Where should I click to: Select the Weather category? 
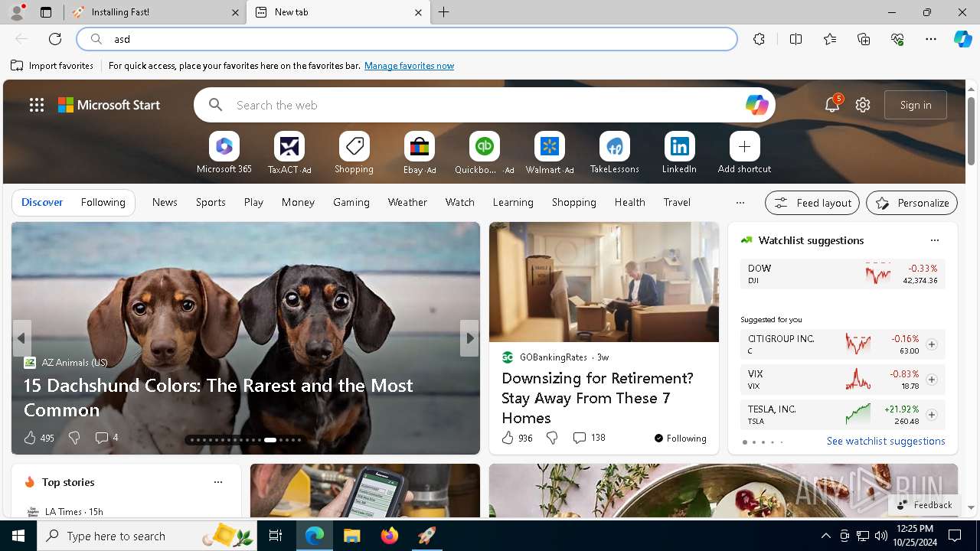click(x=407, y=202)
